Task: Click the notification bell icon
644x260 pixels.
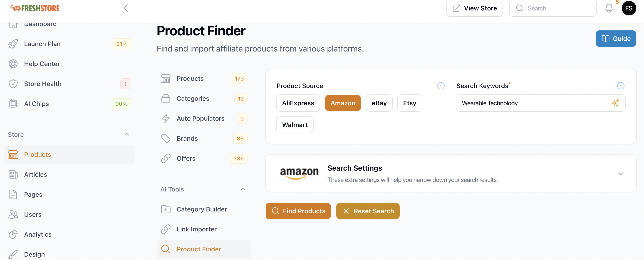Action: point(609,8)
